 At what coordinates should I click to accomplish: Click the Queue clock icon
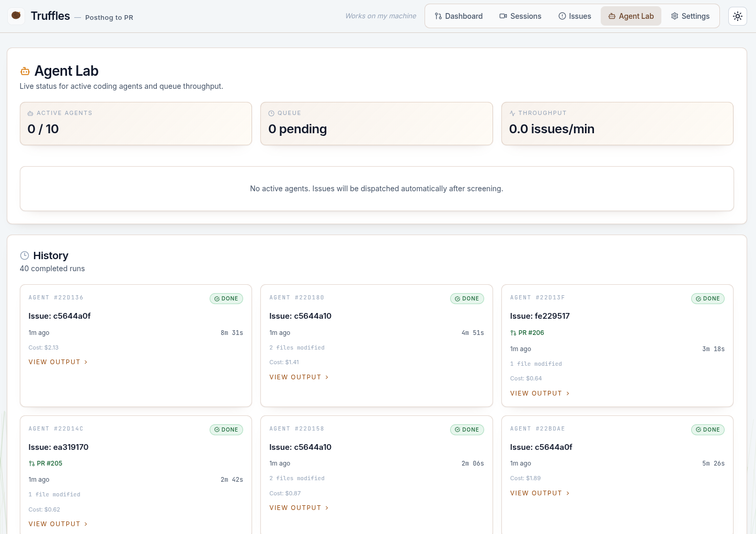[271, 113]
